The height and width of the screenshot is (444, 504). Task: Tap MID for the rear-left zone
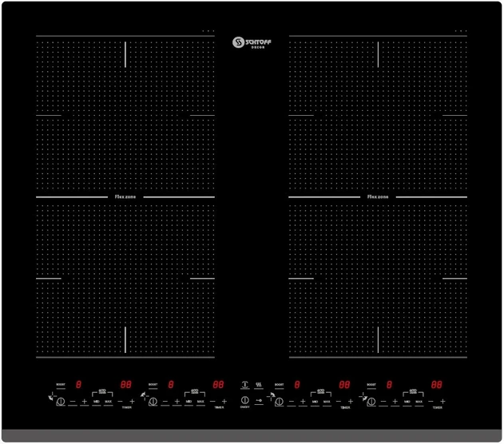pyautogui.click(x=189, y=402)
